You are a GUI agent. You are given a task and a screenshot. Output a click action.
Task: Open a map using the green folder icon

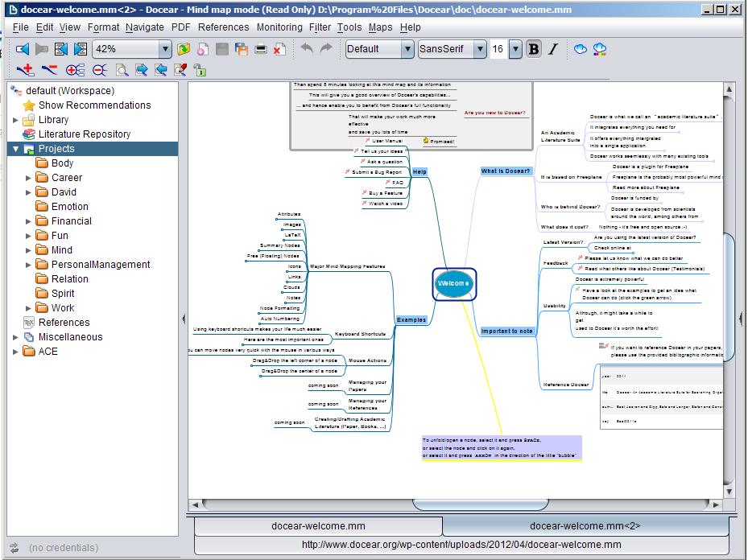[x=184, y=49]
